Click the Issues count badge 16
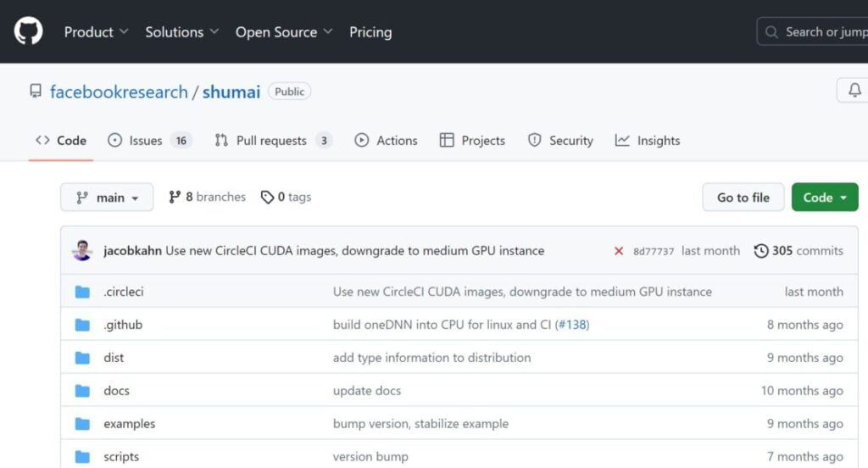 tap(181, 141)
